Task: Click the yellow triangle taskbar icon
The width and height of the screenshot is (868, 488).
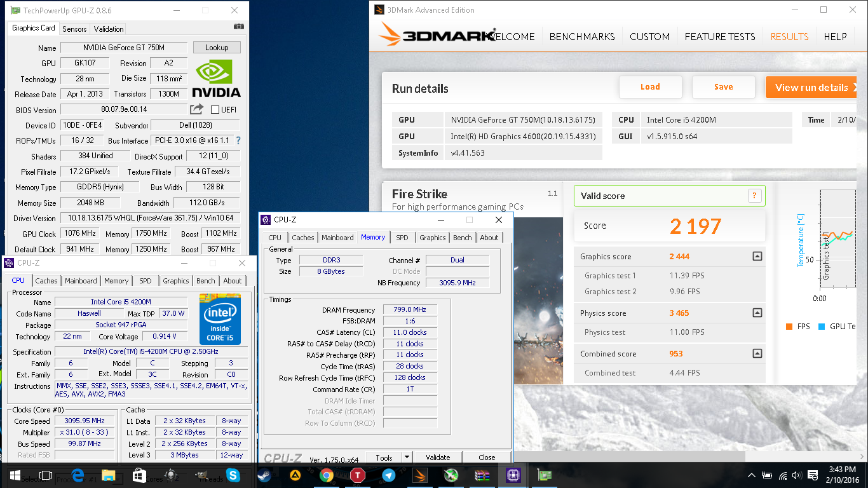Action: click(x=295, y=475)
